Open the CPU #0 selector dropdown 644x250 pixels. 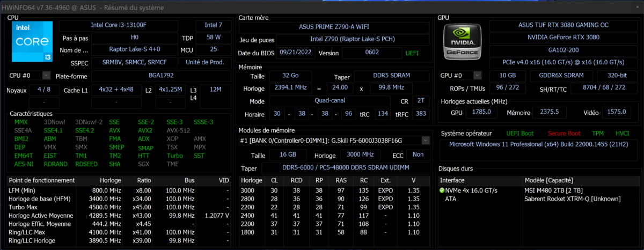[46, 76]
